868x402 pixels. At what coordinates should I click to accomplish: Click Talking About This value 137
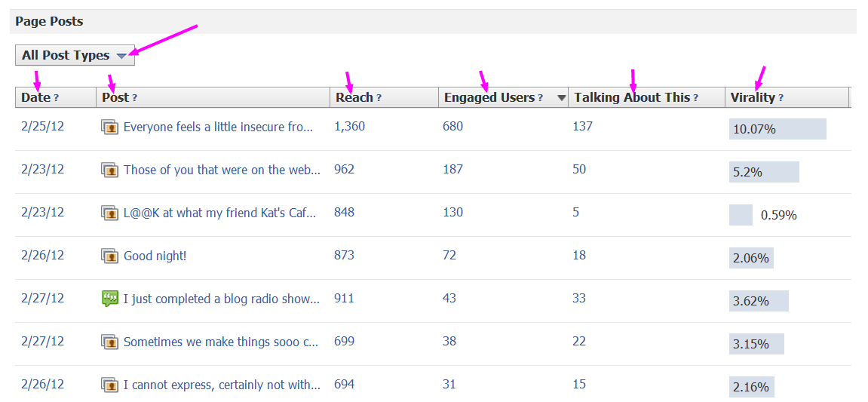point(583,126)
